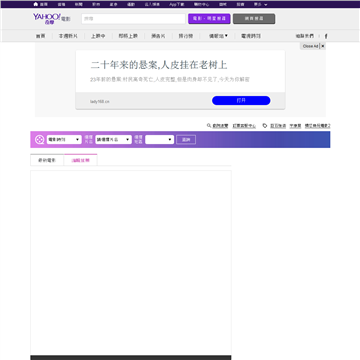Select the pink highlighted content tab
Screen dimensions: 360x360
coord(81,160)
